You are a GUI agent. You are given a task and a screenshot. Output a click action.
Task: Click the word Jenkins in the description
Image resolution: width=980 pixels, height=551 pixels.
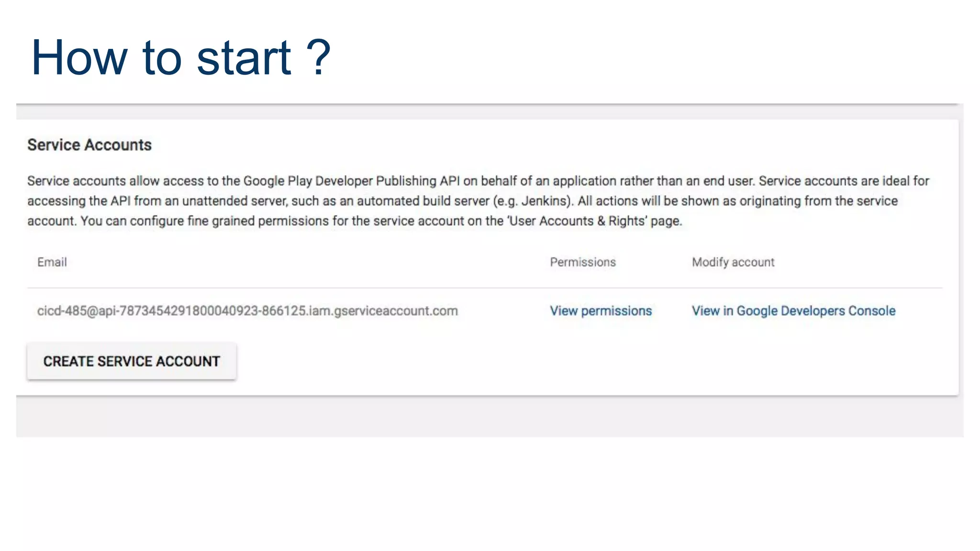click(x=544, y=201)
